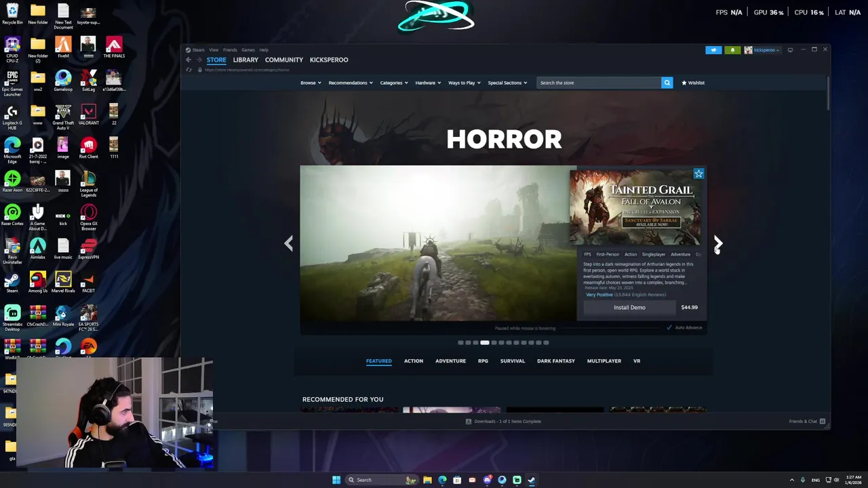Open the Wishlist link
This screenshot has width=868, height=488.
coord(693,83)
